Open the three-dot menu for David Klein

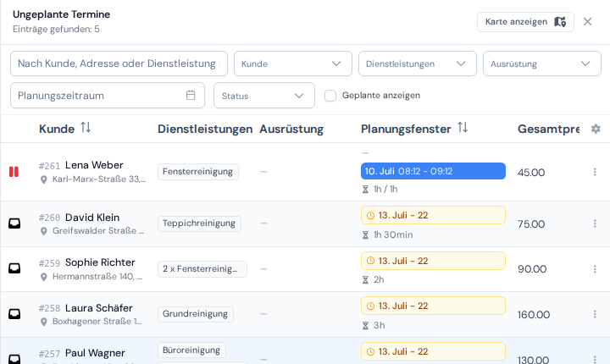(x=595, y=223)
